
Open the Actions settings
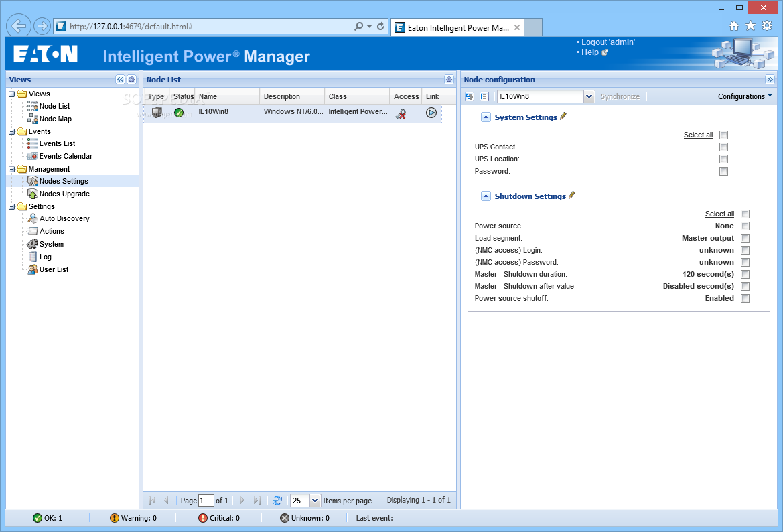click(52, 231)
